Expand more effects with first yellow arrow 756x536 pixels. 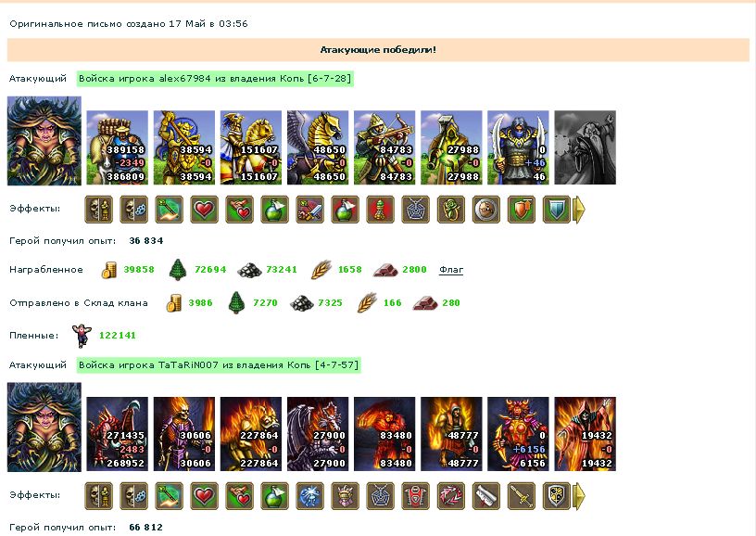click(579, 210)
